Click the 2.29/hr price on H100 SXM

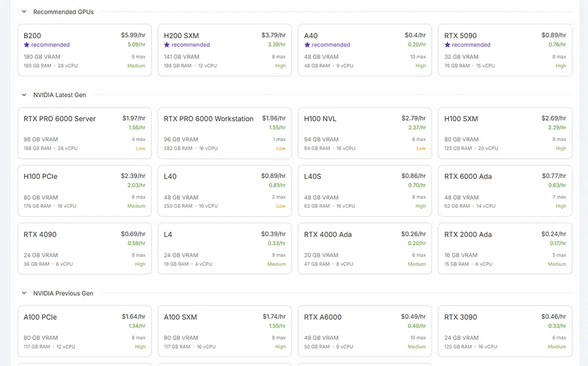(558, 128)
